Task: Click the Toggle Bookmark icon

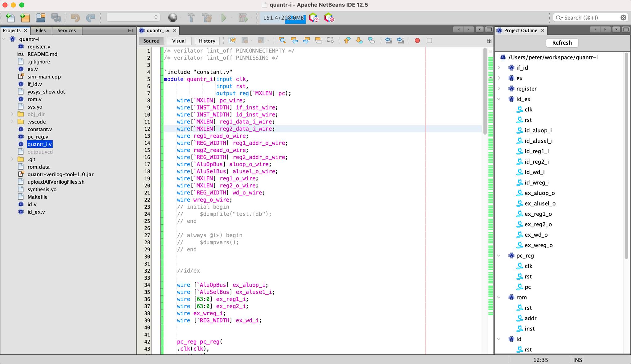Action: coord(372,40)
